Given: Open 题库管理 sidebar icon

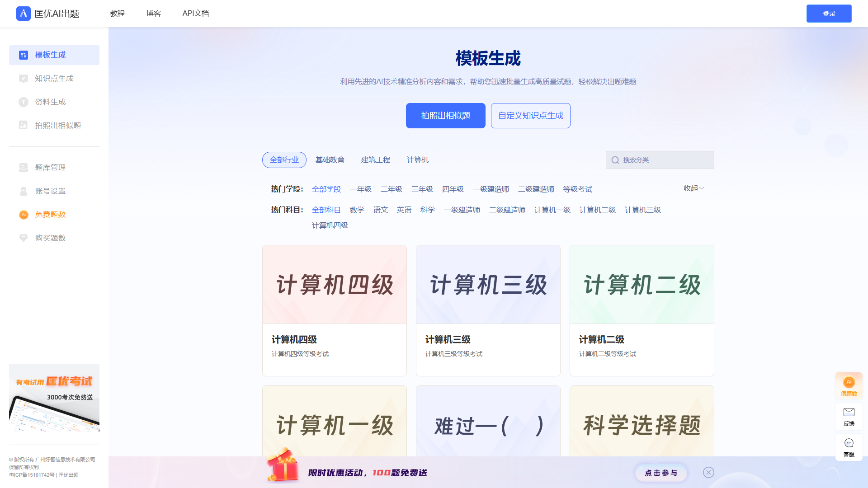Looking at the screenshot, I should point(24,168).
